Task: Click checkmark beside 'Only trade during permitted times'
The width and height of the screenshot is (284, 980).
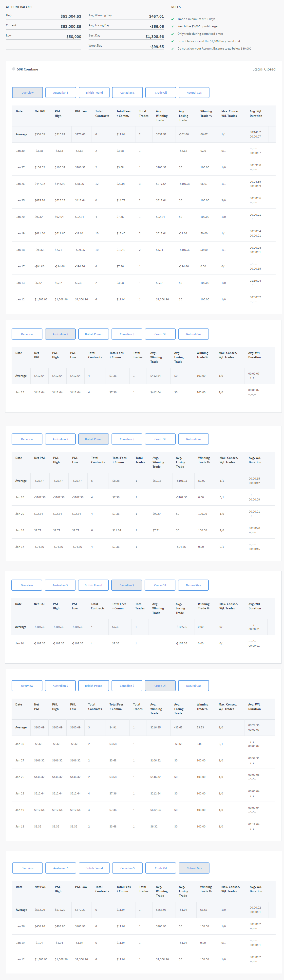Action: click(x=172, y=34)
